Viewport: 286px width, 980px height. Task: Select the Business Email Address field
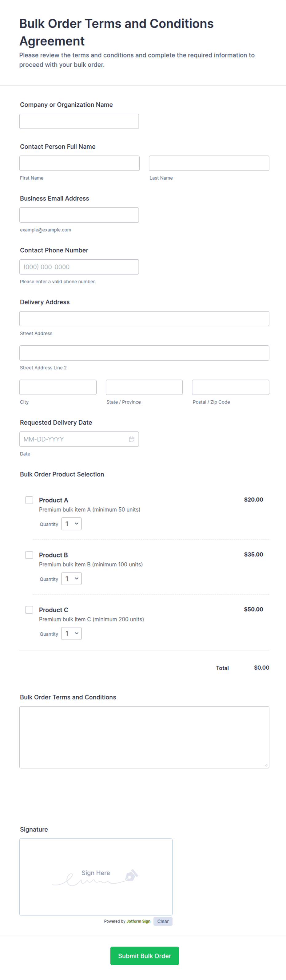79,215
